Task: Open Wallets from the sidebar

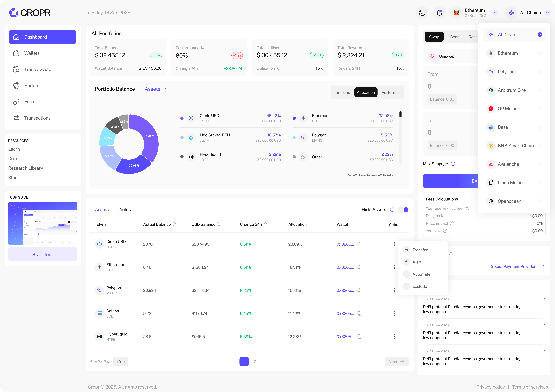Action: pos(43,53)
